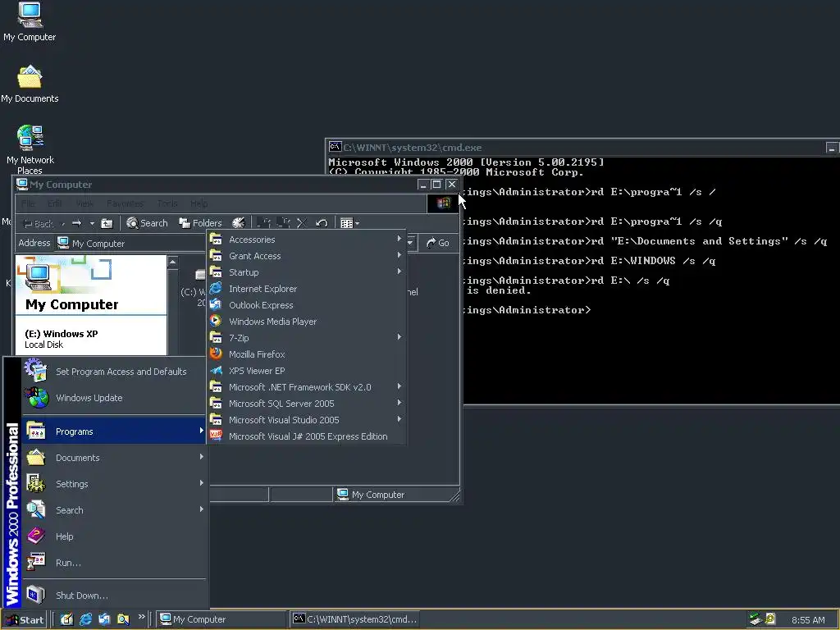Screen dimensions: 840x630
Task: Open the Help menu in My Computer window
Action: [199, 203]
